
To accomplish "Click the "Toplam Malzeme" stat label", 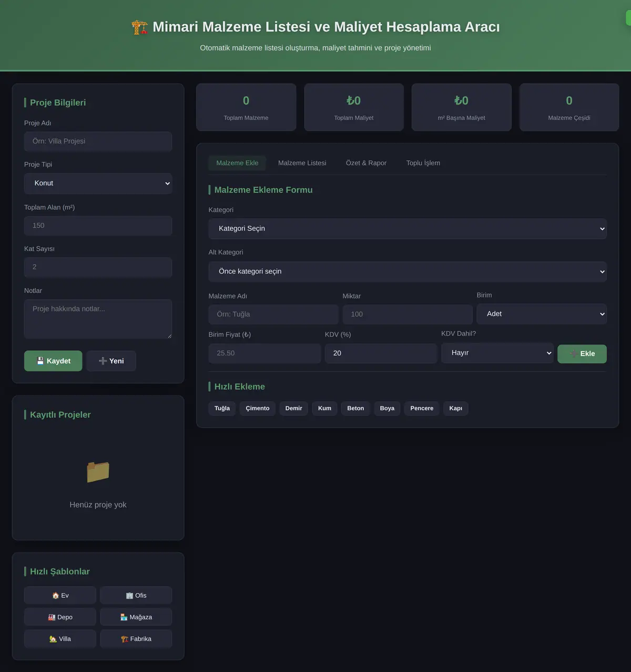I will coord(246,118).
